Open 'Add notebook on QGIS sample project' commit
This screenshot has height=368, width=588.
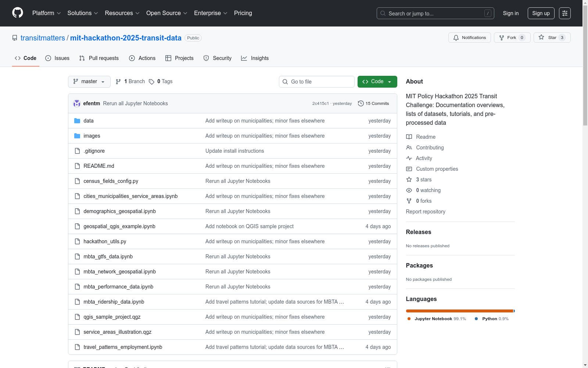tap(250, 226)
